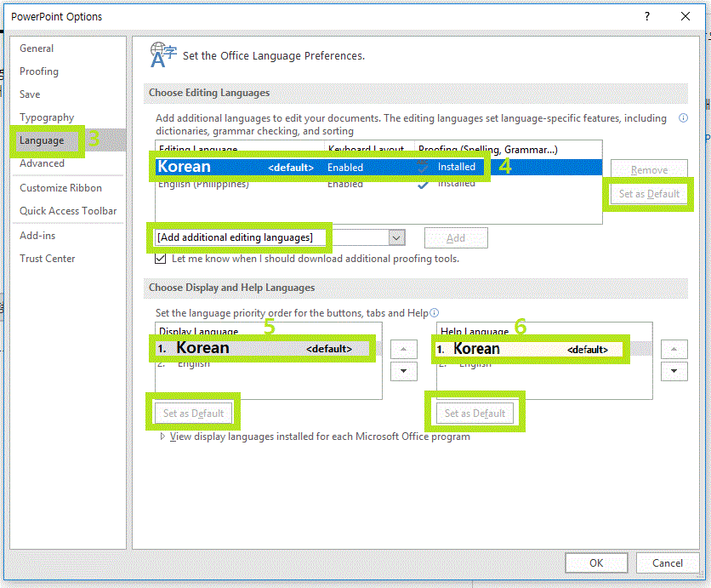Click the Keyboard Layout column header
This screenshot has width=711, height=588.
[x=370, y=149]
